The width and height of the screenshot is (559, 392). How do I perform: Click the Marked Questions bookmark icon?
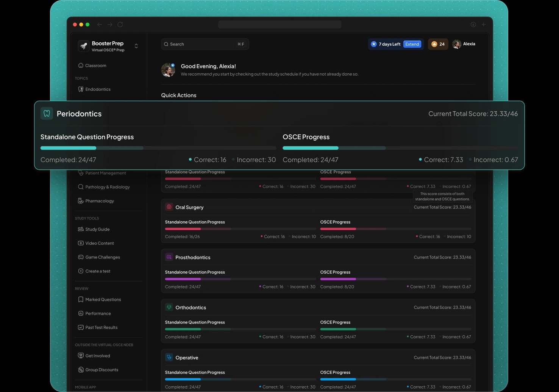(81, 300)
